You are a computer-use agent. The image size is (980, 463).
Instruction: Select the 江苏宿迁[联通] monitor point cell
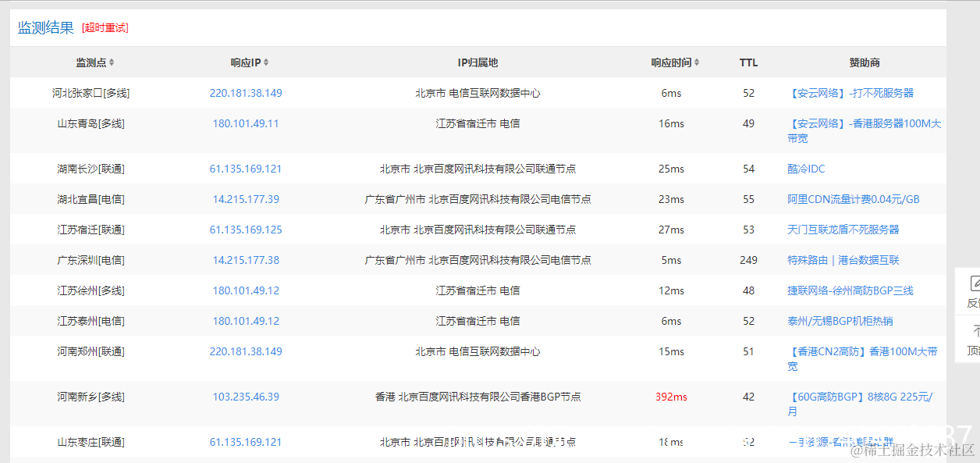pyautogui.click(x=91, y=230)
